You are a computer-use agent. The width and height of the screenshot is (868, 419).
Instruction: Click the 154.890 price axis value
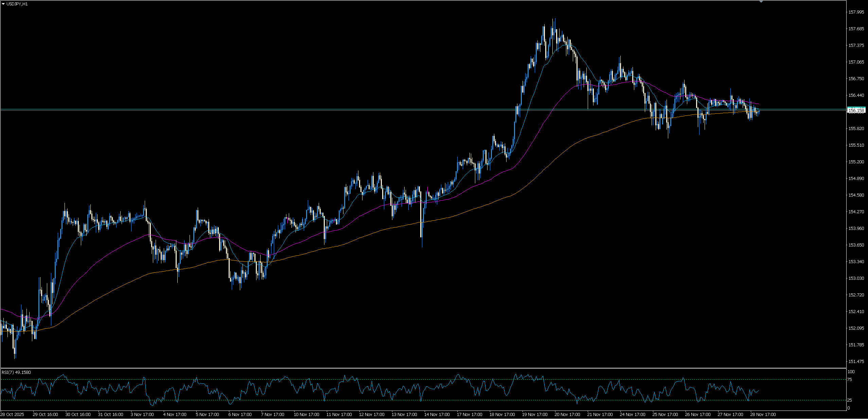pyautogui.click(x=856, y=179)
